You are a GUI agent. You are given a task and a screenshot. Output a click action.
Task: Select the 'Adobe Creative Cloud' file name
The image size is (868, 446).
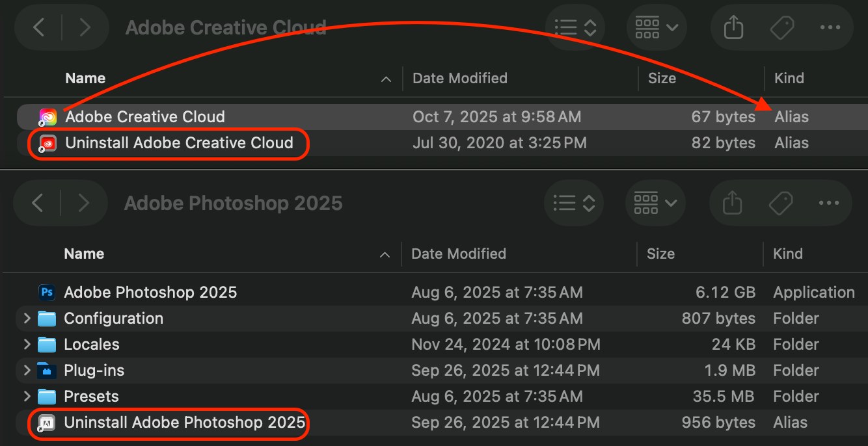pos(145,117)
